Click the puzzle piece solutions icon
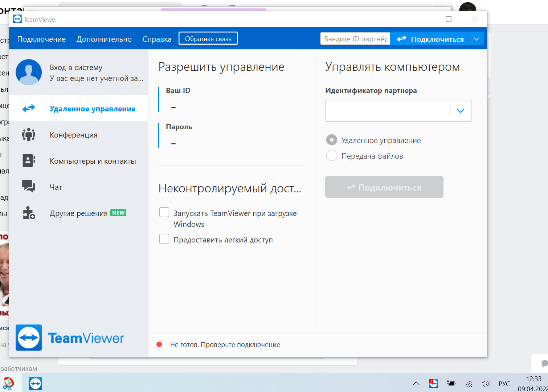This screenshot has height=392, width=548. coord(29,213)
